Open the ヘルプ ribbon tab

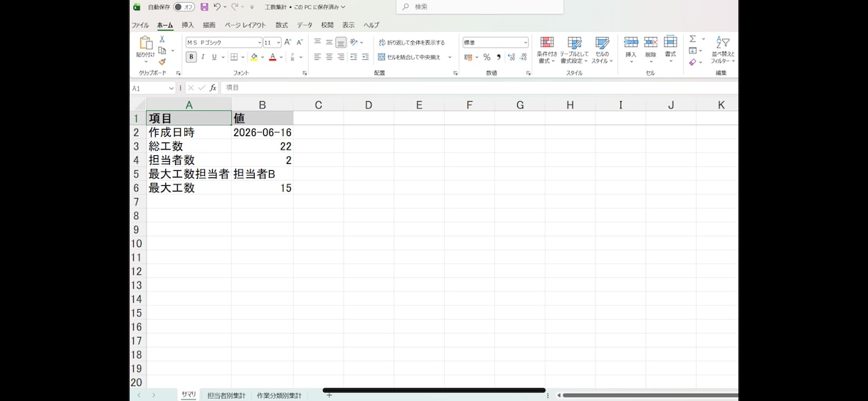click(x=371, y=25)
